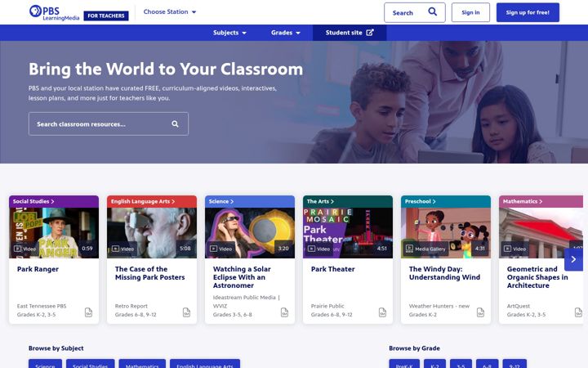This screenshot has width=588, height=368.
Task: Click Sign up for free button
Action: click(x=528, y=12)
